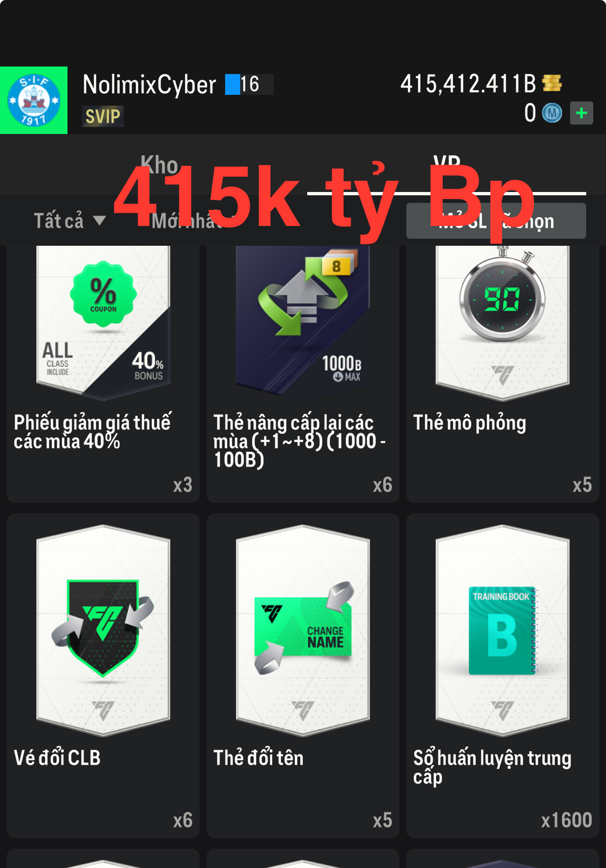Open the Vé đổi CLB shield card
This screenshot has height=868, width=606.
pyautogui.click(x=103, y=630)
